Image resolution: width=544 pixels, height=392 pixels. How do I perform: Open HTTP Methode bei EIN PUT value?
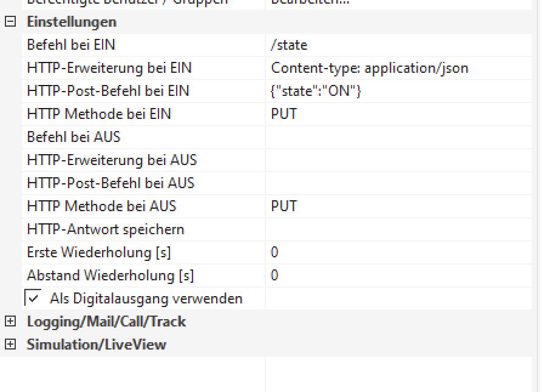(x=398, y=114)
